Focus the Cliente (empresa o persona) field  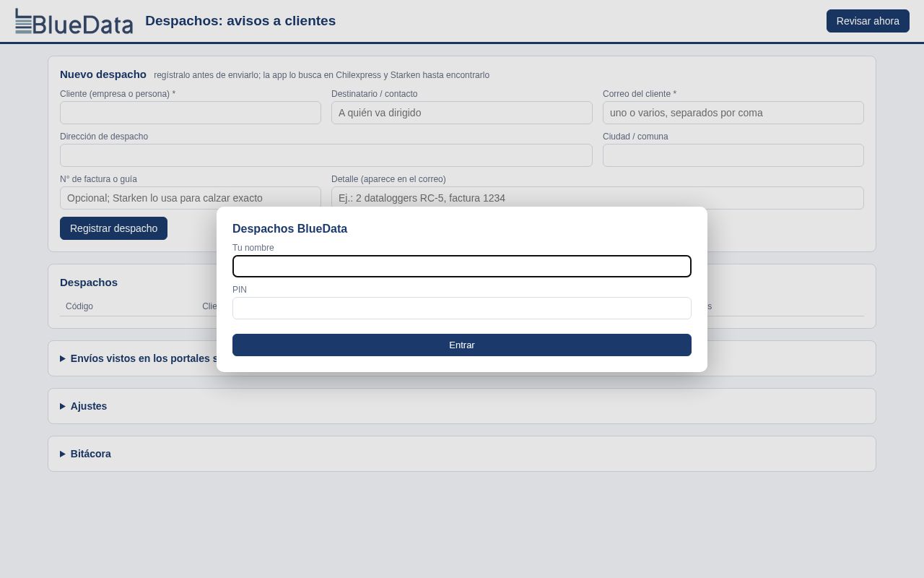coord(191,113)
